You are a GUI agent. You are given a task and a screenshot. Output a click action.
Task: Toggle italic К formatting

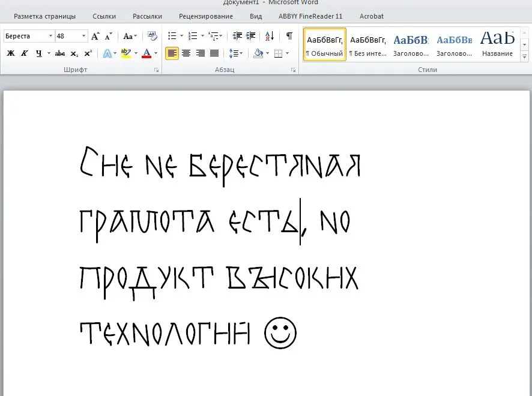(25, 53)
